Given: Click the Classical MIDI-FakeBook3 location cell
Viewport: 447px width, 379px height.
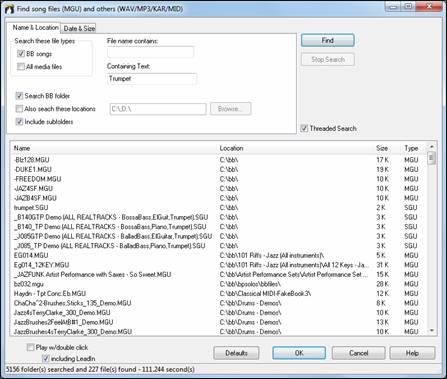Looking at the screenshot, I should 265,294.
